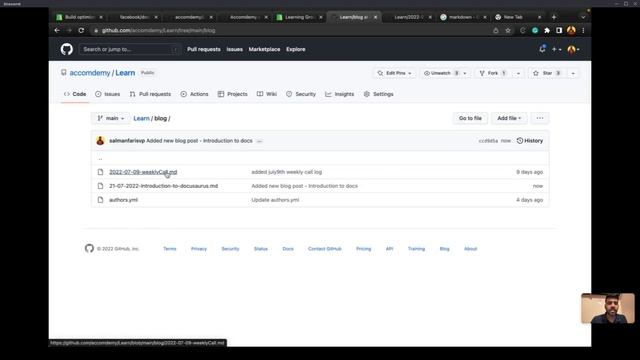This screenshot has height=360, width=640.
Task: Open 'added july9th weekly call log' commit
Action: point(287,172)
